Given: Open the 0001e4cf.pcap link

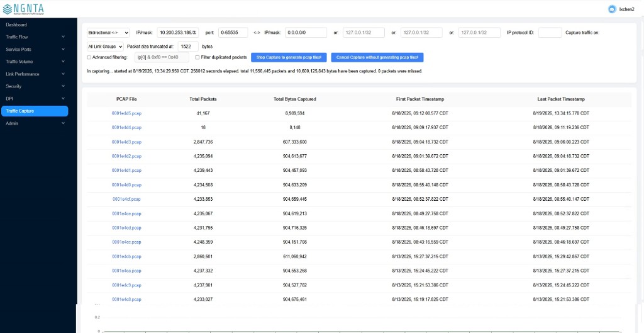Looking at the screenshot, I should tap(126, 199).
